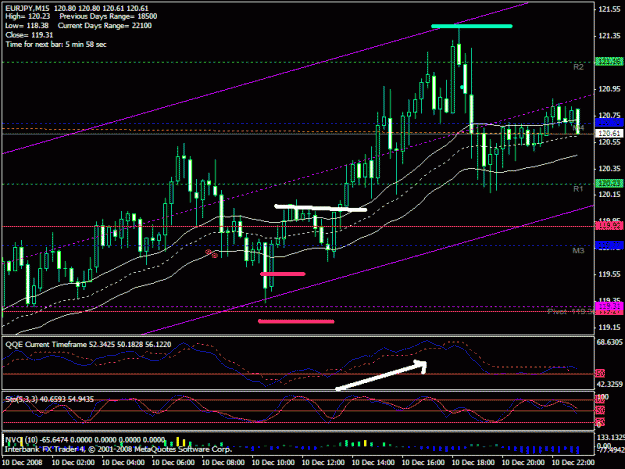This screenshot has height=469, width=625.
Task: Select the M4 mid-pivot label
Action: pos(578,128)
